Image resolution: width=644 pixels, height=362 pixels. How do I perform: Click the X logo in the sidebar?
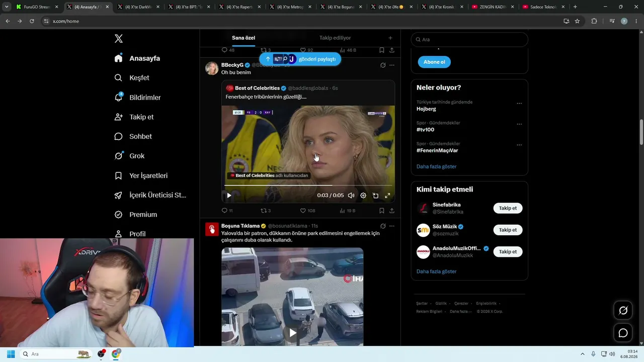(x=119, y=39)
